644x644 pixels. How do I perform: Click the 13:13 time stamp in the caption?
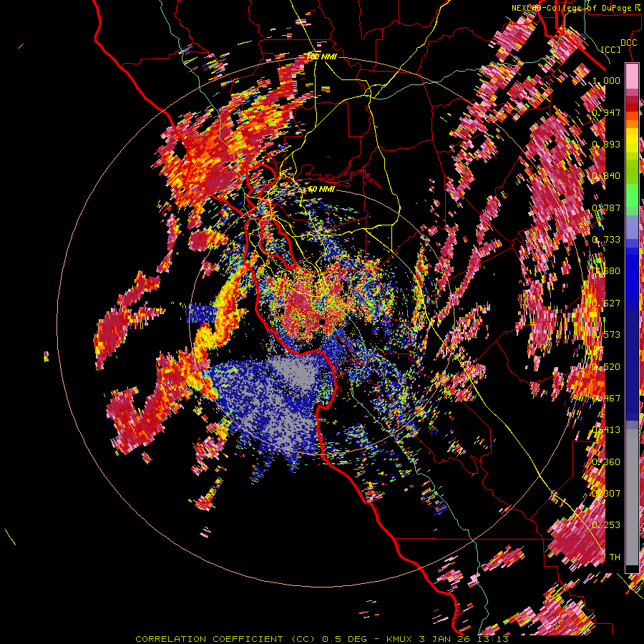(x=493, y=639)
